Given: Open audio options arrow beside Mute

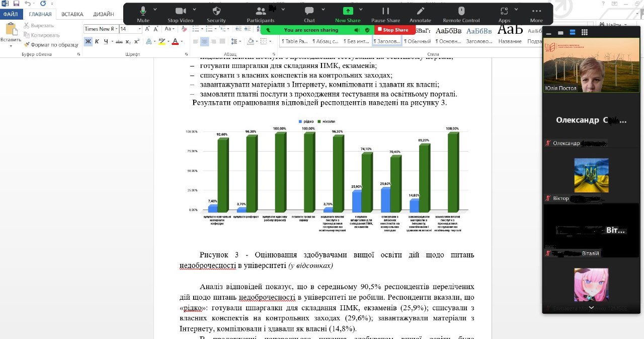Looking at the screenshot, I should pos(155,10).
